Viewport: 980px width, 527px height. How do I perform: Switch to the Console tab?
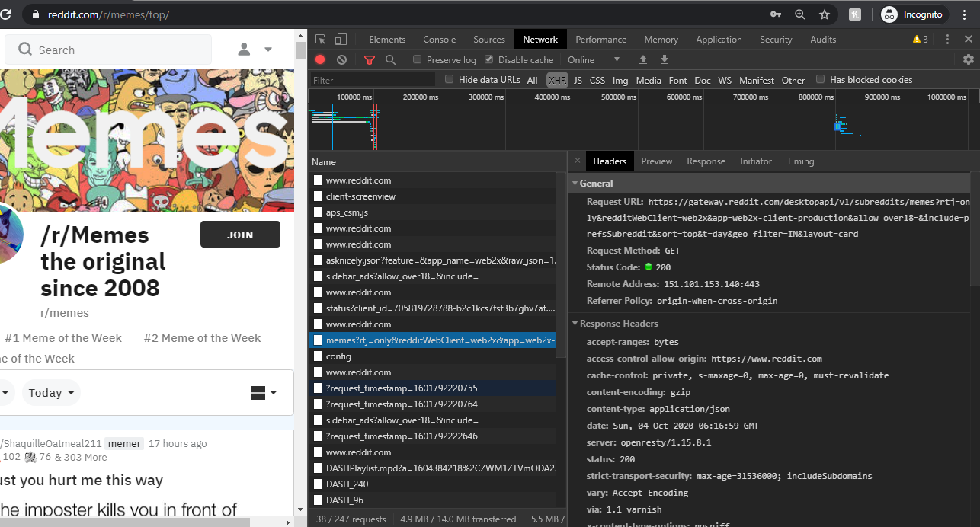(x=439, y=40)
